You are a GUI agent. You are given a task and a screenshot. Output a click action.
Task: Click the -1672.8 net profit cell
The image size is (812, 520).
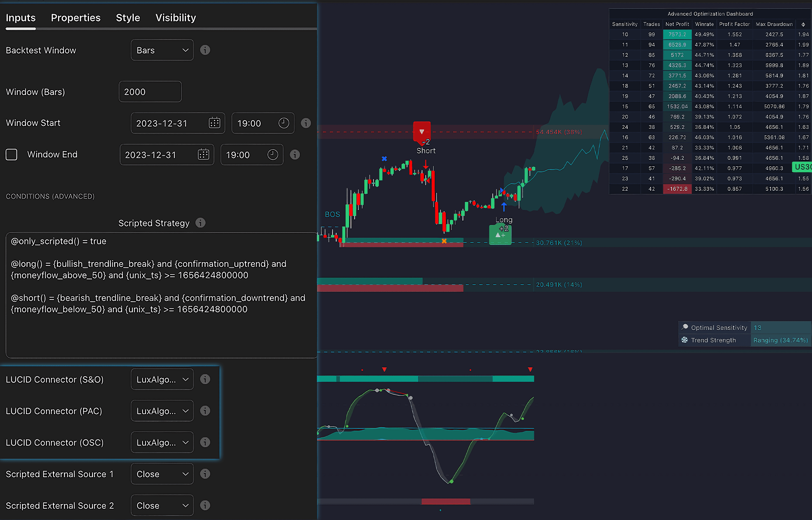(x=677, y=189)
